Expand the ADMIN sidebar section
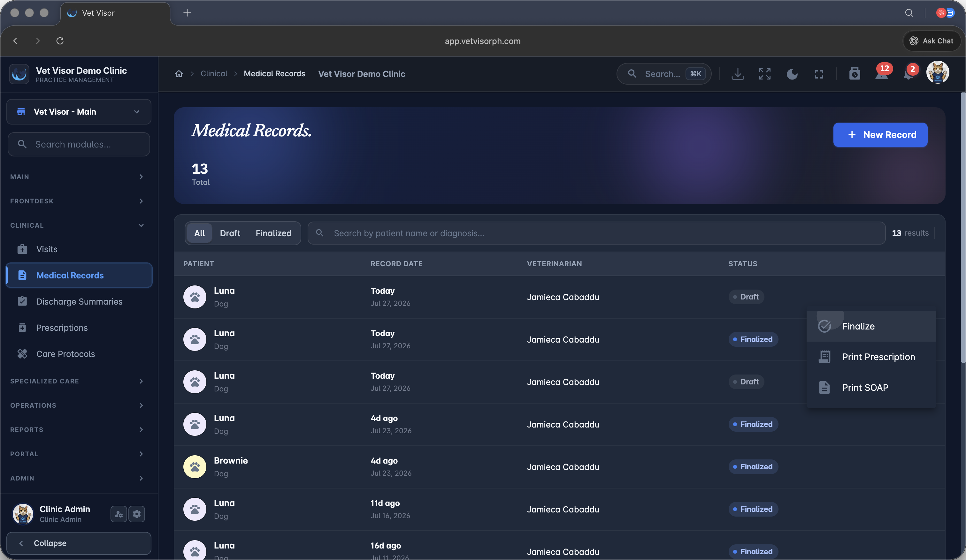Image resolution: width=966 pixels, height=560 pixels. click(77, 478)
